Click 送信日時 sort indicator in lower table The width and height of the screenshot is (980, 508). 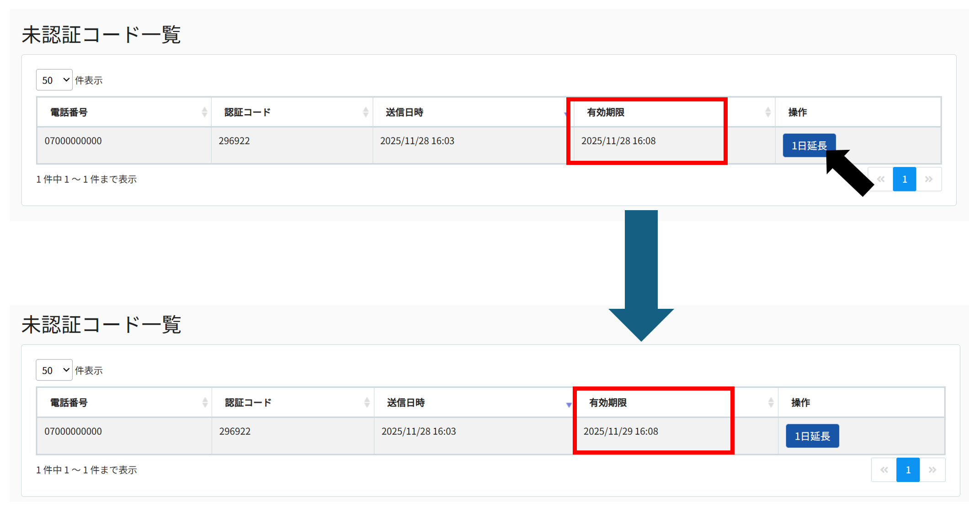coord(569,404)
